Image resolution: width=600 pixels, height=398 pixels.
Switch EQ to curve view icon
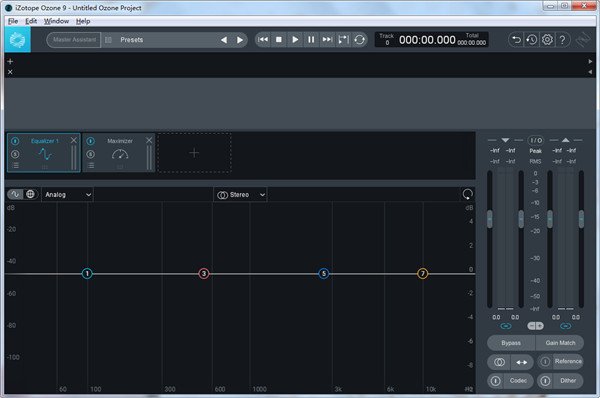click(15, 194)
